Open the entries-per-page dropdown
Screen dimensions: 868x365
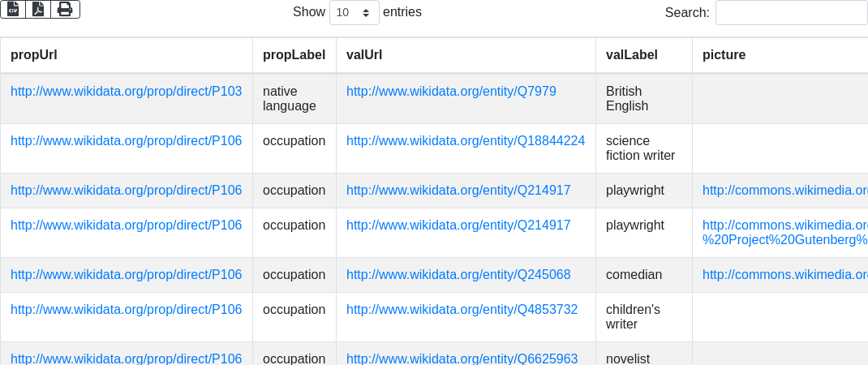[355, 12]
